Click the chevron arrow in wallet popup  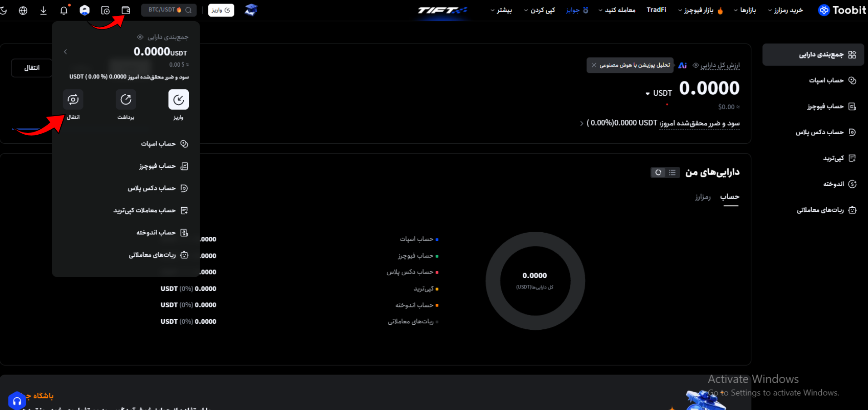[x=65, y=52]
